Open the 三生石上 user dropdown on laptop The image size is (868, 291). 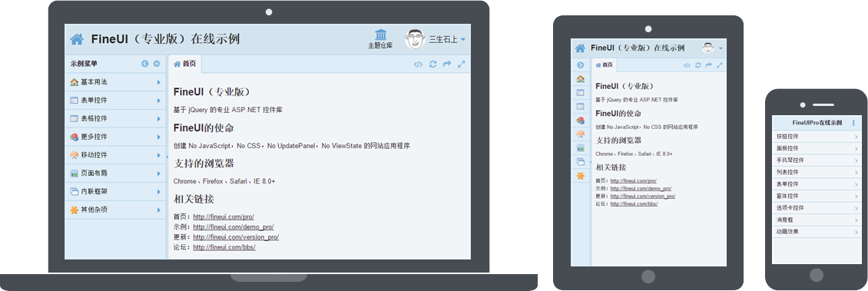coord(436,39)
